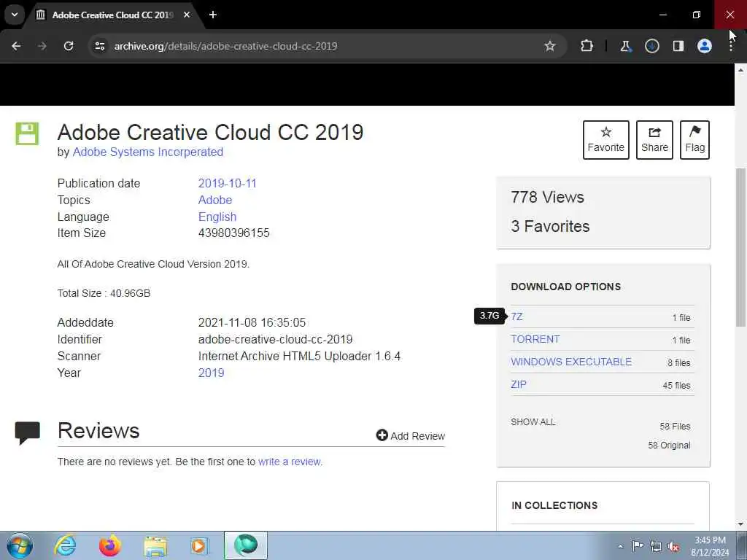
Task: Click the green floppy disk software icon
Action: pyautogui.click(x=27, y=134)
